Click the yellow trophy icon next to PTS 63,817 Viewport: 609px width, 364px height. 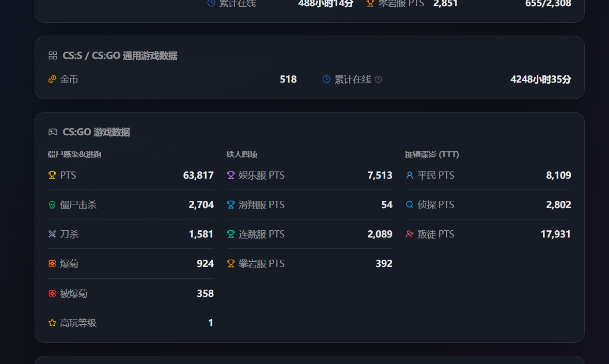tap(52, 175)
